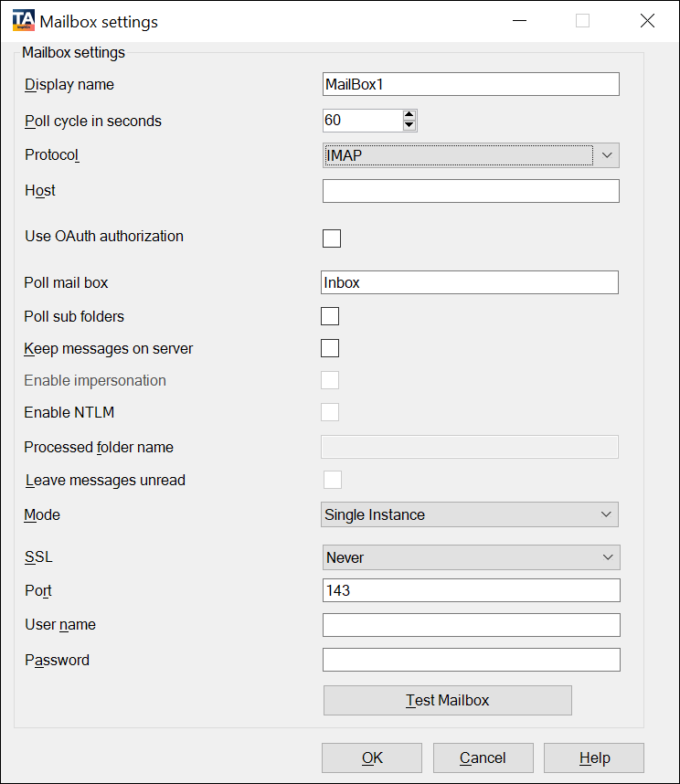Focus the User name text box

[x=471, y=625]
